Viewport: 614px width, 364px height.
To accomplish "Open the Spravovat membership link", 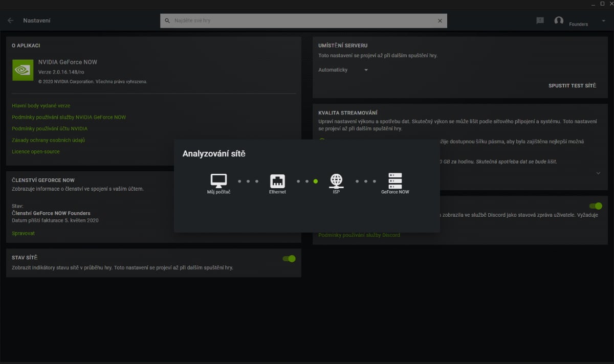I will coord(23,233).
